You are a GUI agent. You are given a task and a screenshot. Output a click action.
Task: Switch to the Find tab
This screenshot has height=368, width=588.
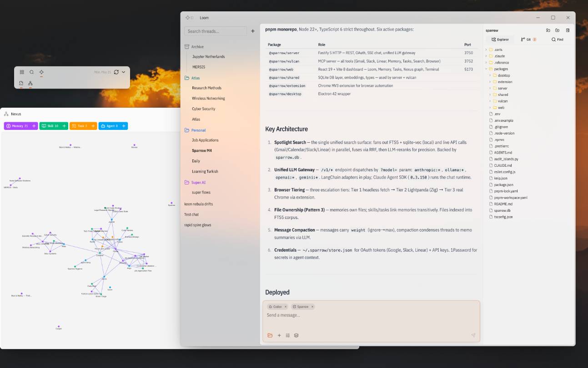557,40
